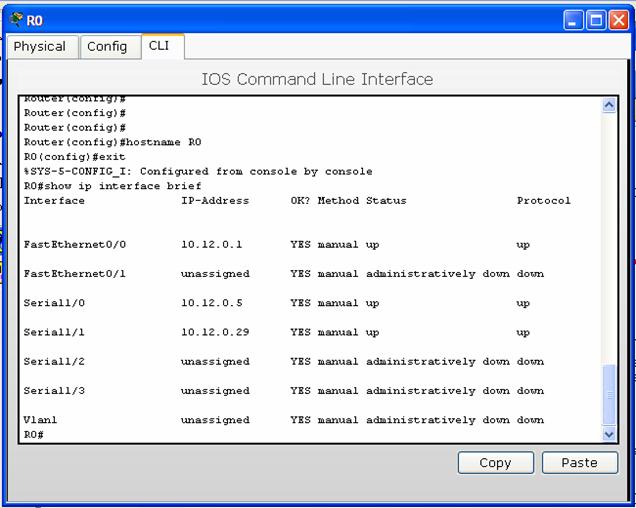The image size is (636, 508).
Task: Click the R0 router icon in title bar
Action: tap(15, 20)
